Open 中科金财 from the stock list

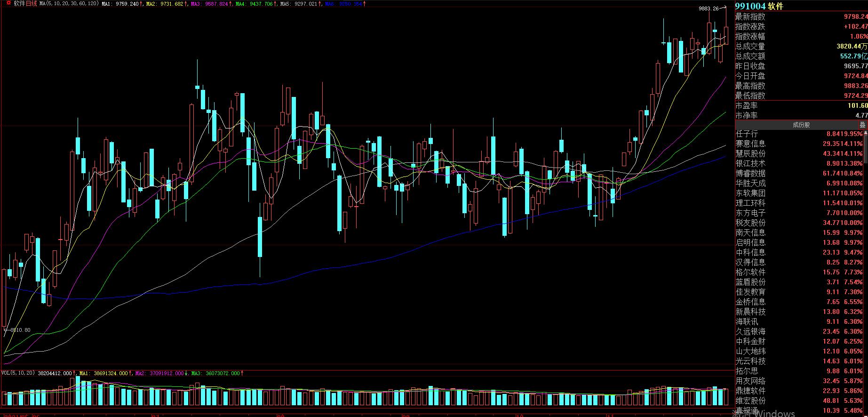(x=750, y=342)
